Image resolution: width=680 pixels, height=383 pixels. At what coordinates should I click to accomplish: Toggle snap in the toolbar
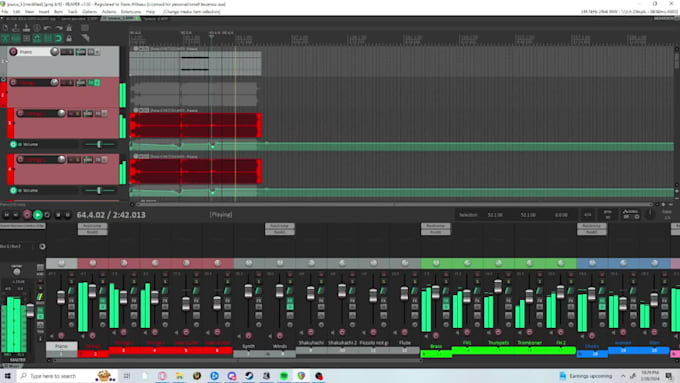click(58, 39)
